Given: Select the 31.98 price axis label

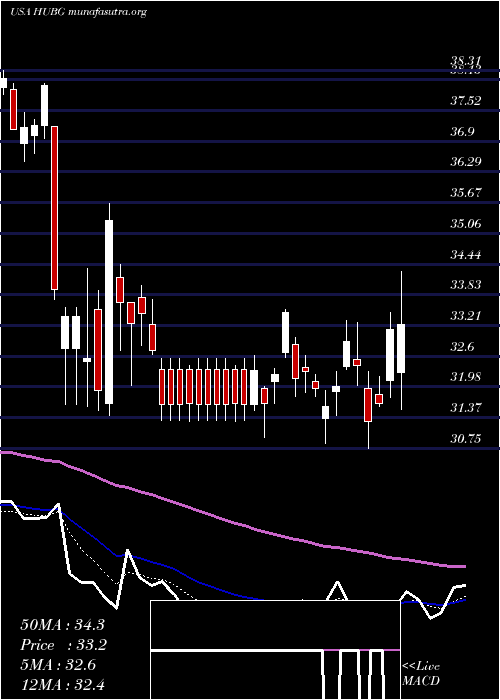Looking at the screenshot, I should click(466, 377).
